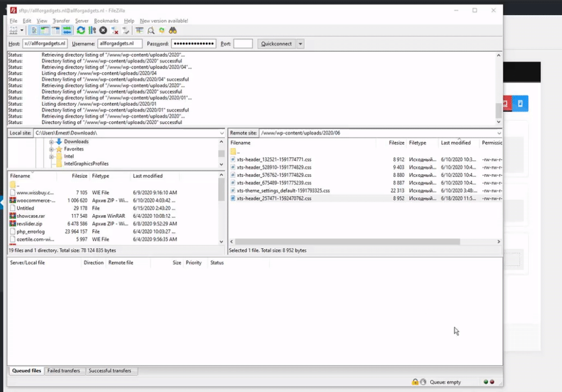Cancel current operation with the X icon
This screenshot has height=392, width=562.
103,30
